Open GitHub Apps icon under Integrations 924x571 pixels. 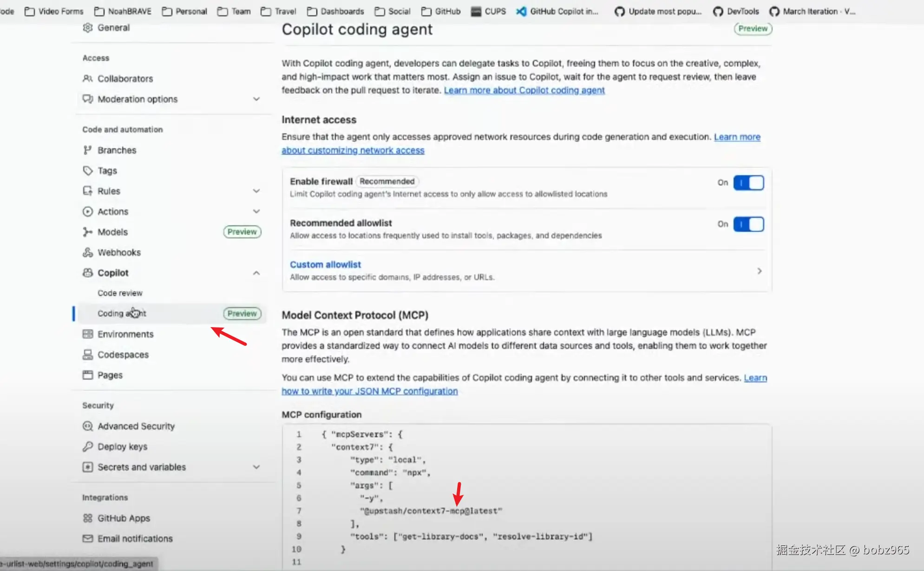point(87,518)
